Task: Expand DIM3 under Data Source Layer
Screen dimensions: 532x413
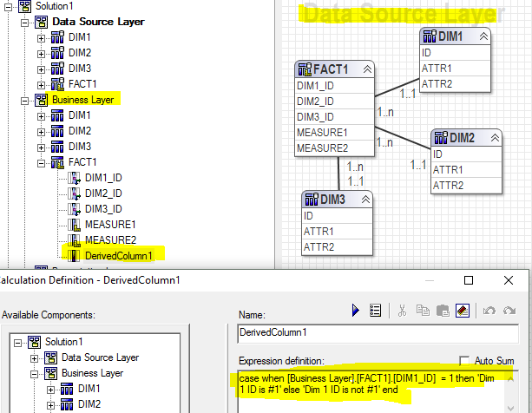Action: click(x=41, y=69)
